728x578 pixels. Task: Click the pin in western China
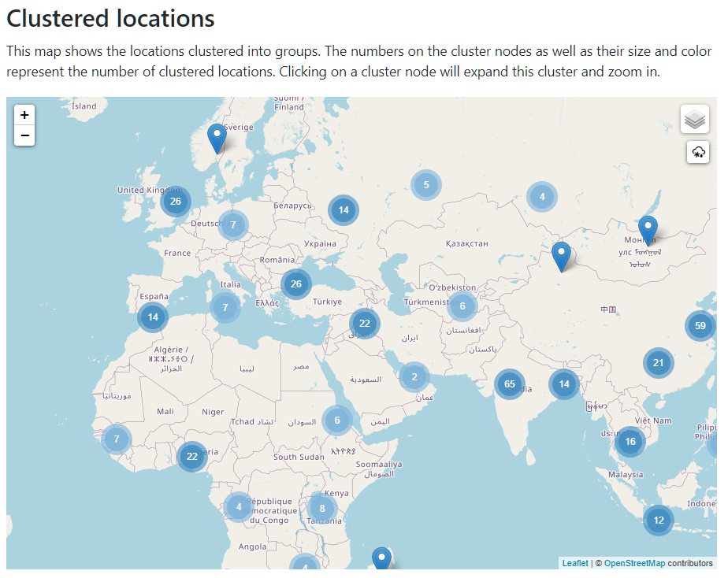pos(561,255)
